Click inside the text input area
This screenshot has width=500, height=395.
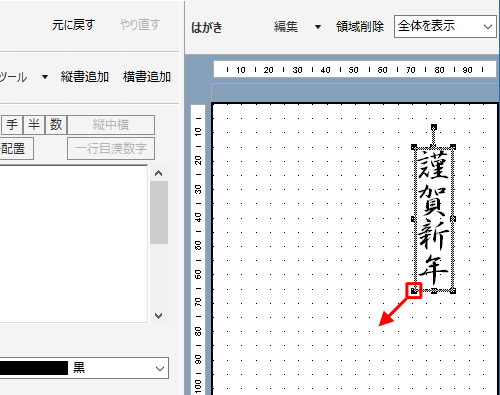point(73,244)
